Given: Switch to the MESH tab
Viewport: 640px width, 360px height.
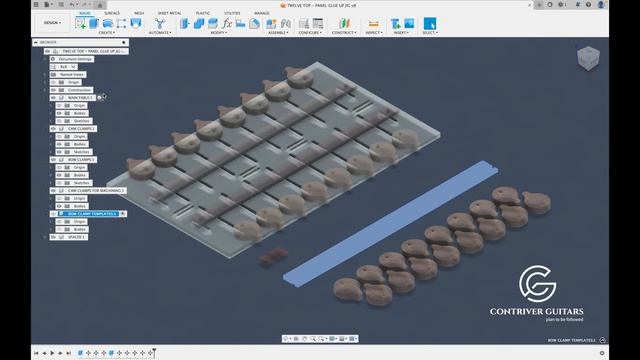Looking at the screenshot, I should (139, 13).
